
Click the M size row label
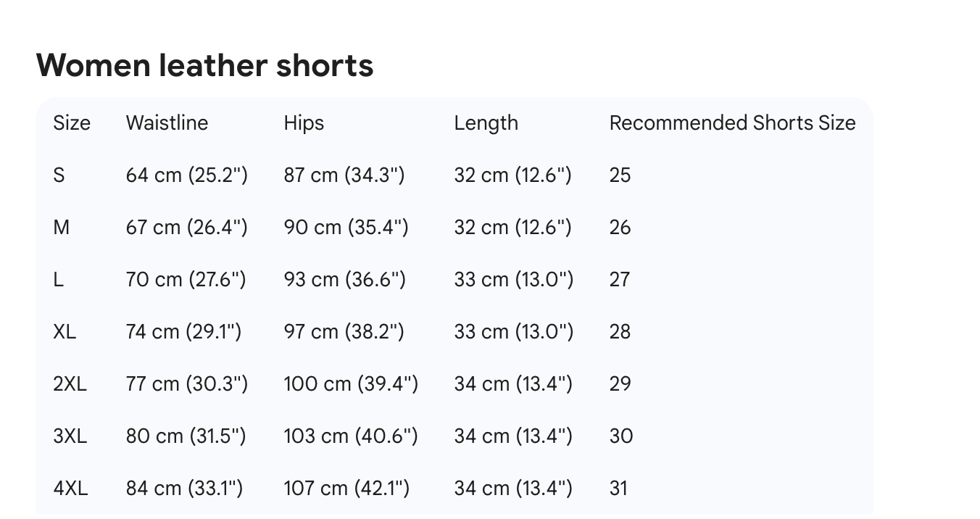pyautogui.click(x=62, y=228)
